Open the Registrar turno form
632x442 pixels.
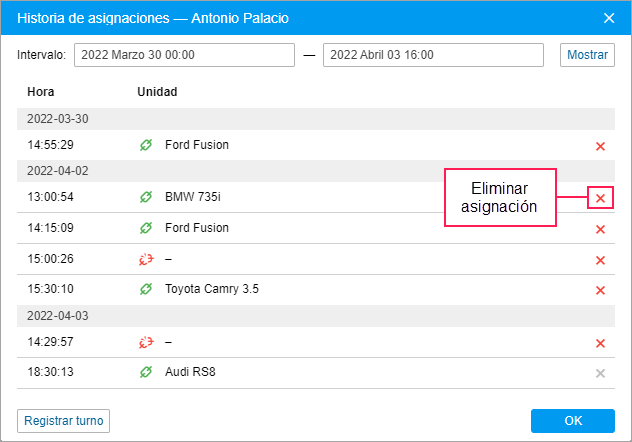[x=63, y=421]
